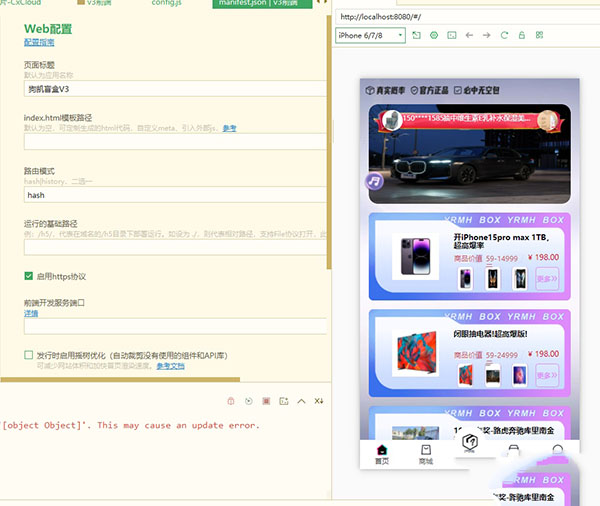Tap the large TV product image
Viewport: 600px width, 506px height.
pos(416,353)
